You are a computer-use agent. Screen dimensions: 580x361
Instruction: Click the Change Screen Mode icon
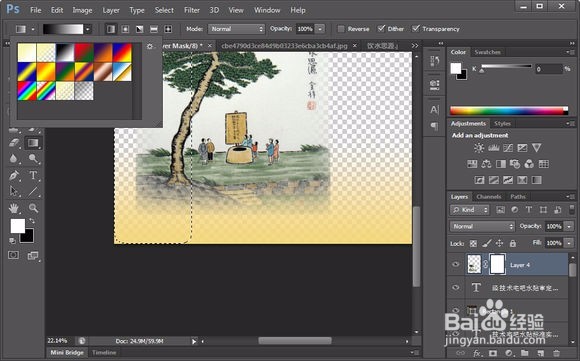33,255
